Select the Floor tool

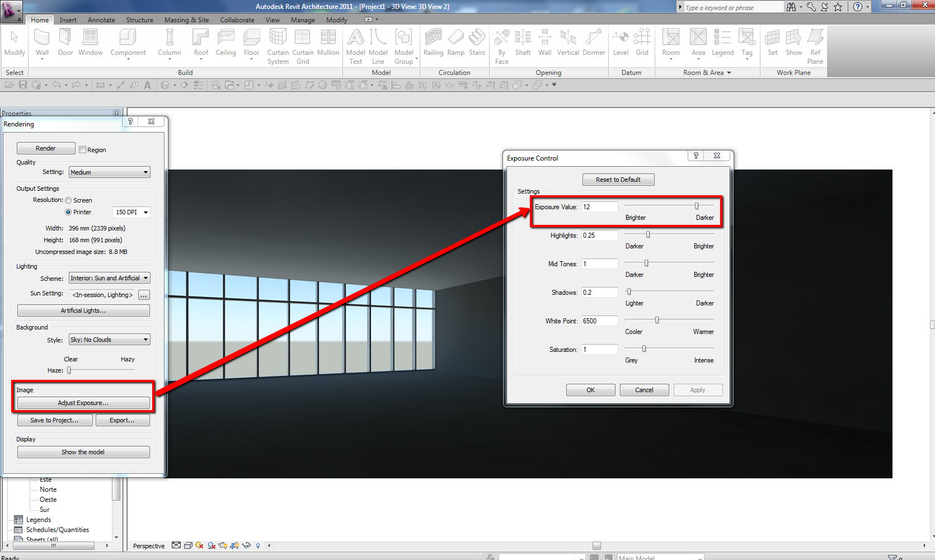pyautogui.click(x=252, y=43)
